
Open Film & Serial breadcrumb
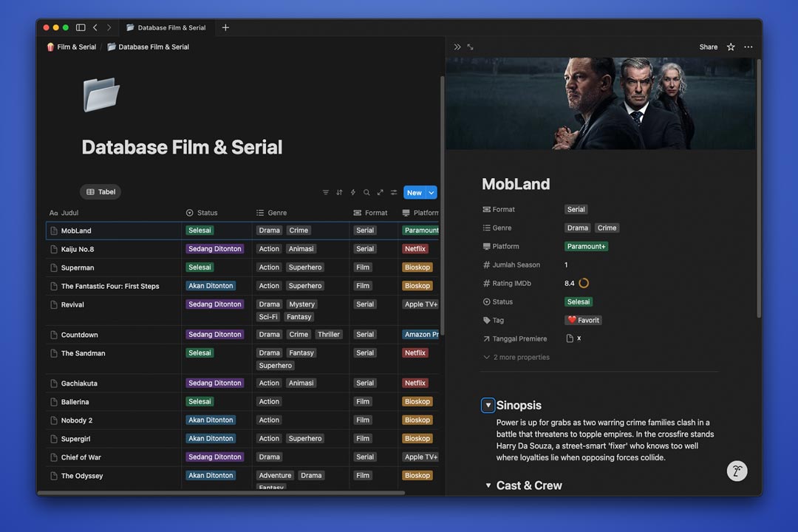[71, 47]
